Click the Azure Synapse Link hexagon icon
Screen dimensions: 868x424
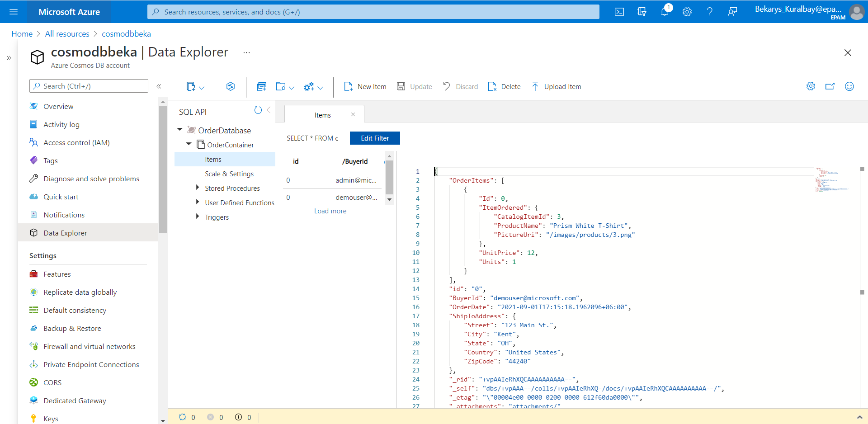click(231, 86)
